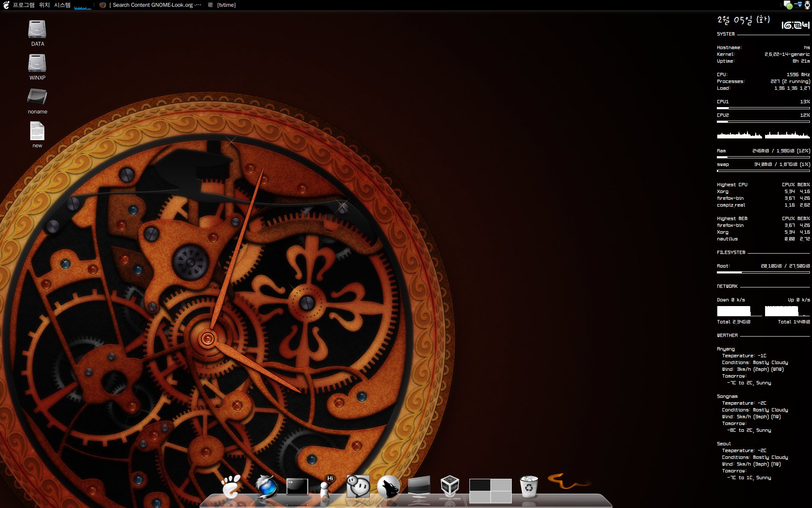Click the Firefox icon in the taskbar

point(102,5)
